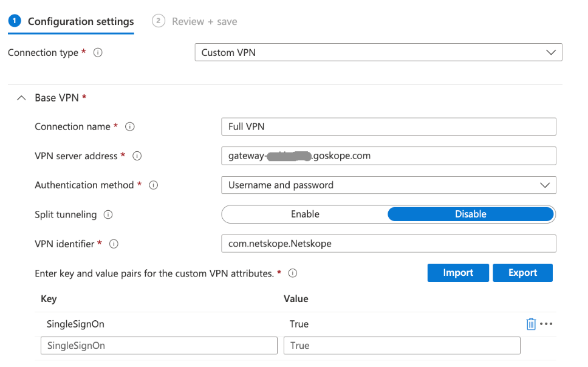Switch to Configuration settings step tab
The width and height of the screenshot is (588, 367).
pyautogui.click(x=71, y=21)
